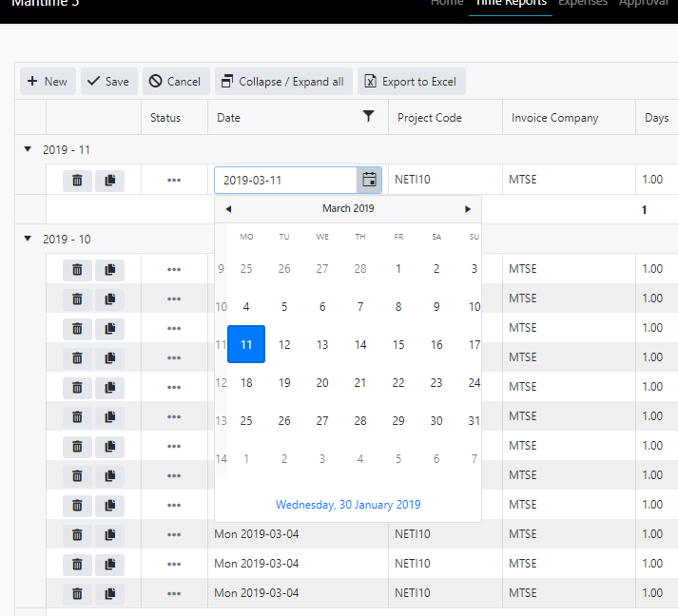
Task: Open the Date column filter icon
Action: pyautogui.click(x=368, y=116)
